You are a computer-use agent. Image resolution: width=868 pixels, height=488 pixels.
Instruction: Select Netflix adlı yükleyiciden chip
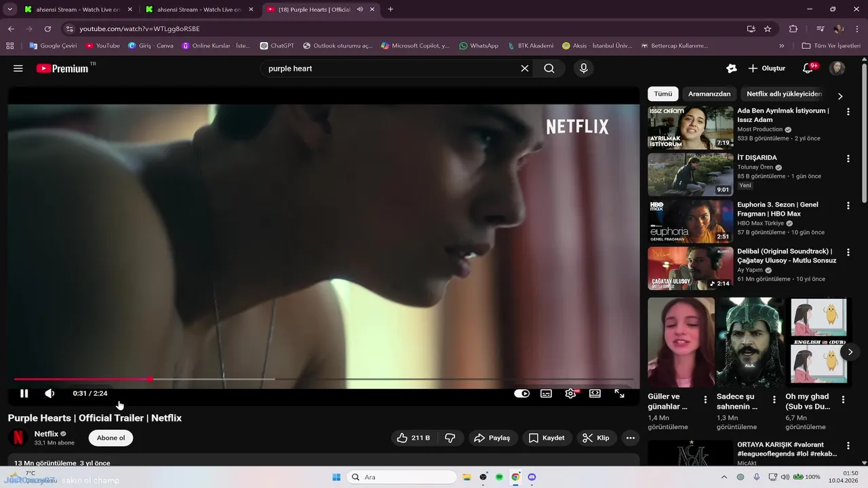[784, 94]
